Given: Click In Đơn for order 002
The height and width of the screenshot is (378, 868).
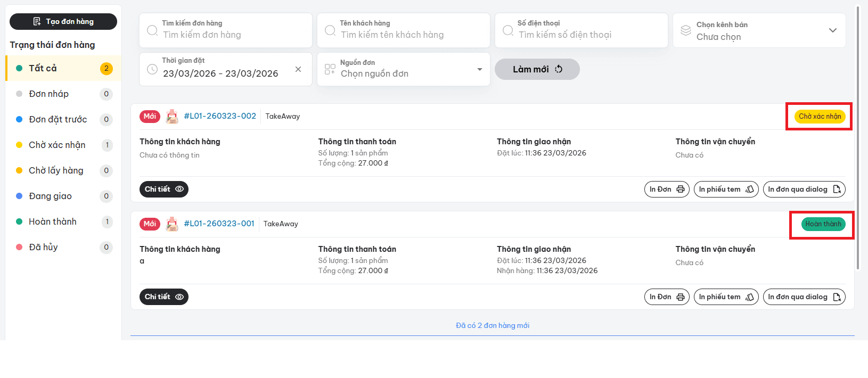Looking at the screenshot, I should tap(667, 189).
